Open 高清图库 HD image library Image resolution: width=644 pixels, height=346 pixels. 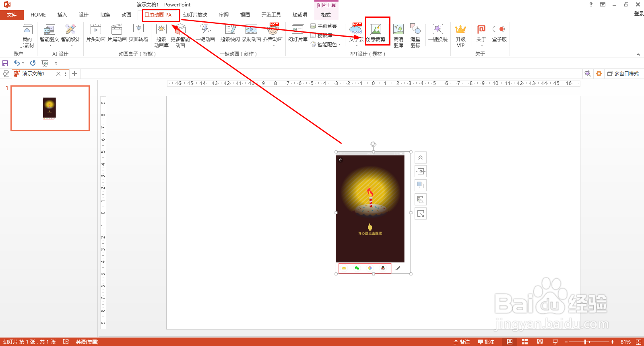click(x=398, y=36)
